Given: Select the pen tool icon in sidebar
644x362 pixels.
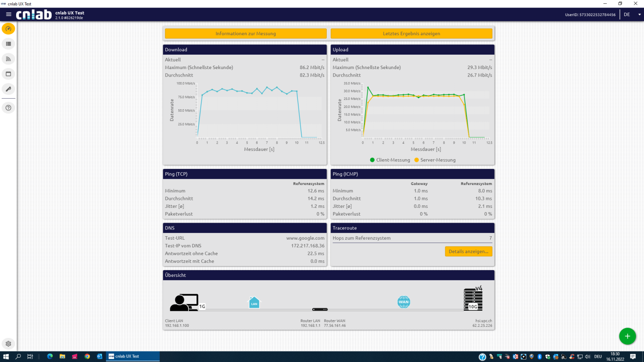Looking at the screenshot, I should tap(8, 89).
